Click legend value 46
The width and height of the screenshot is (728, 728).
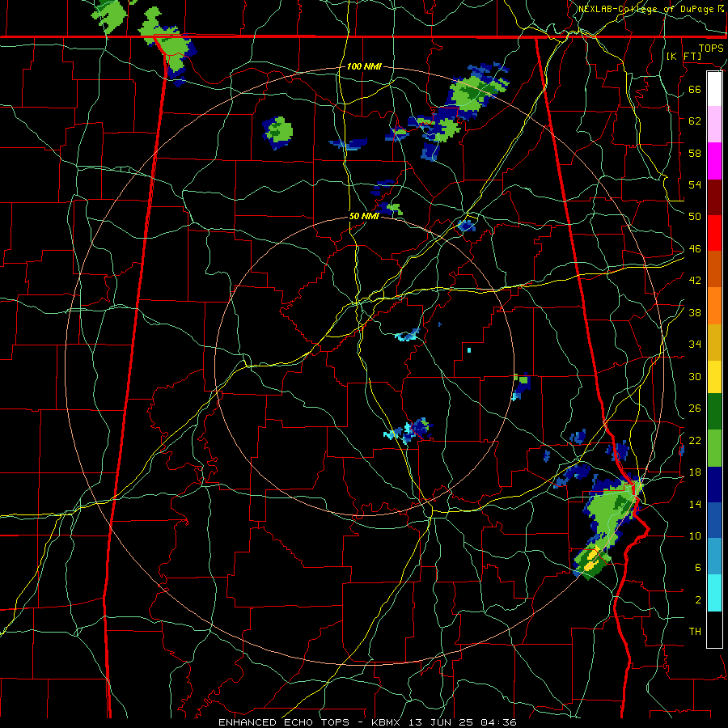coord(695,249)
